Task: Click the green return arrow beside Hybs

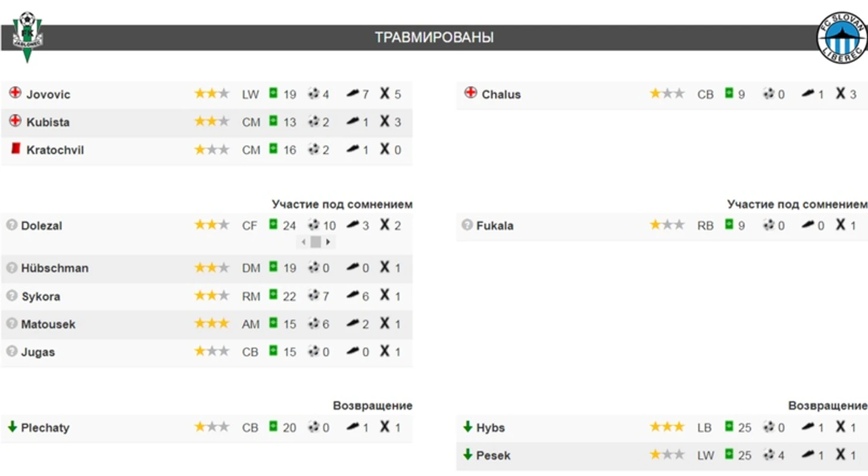Action: click(467, 427)
